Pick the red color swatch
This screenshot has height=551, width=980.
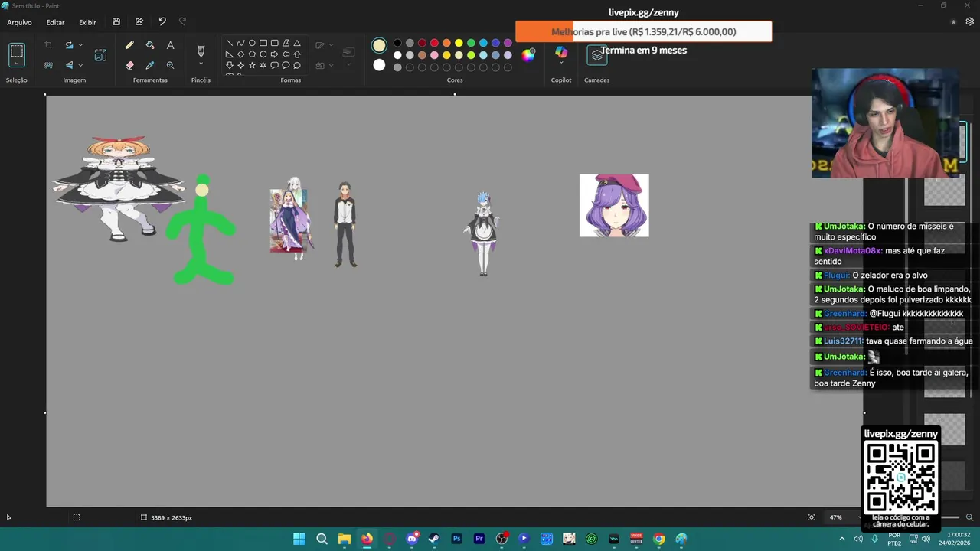point(434,43)
